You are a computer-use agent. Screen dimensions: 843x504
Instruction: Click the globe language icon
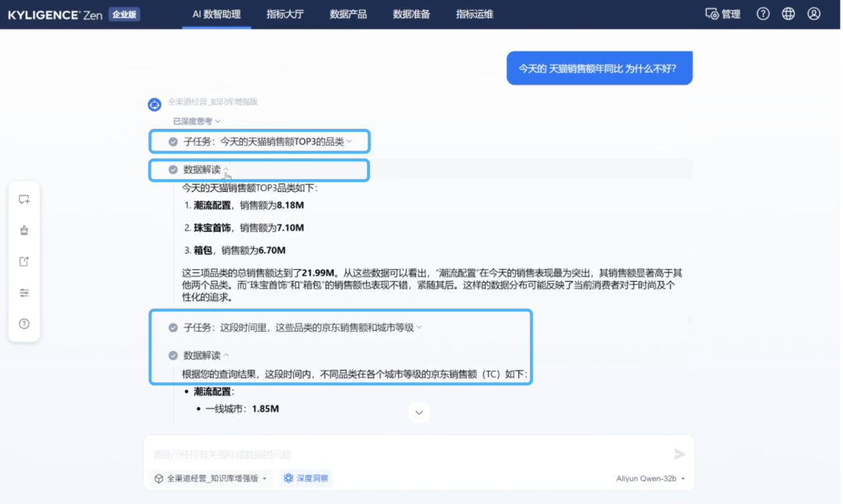click(788, 14)
